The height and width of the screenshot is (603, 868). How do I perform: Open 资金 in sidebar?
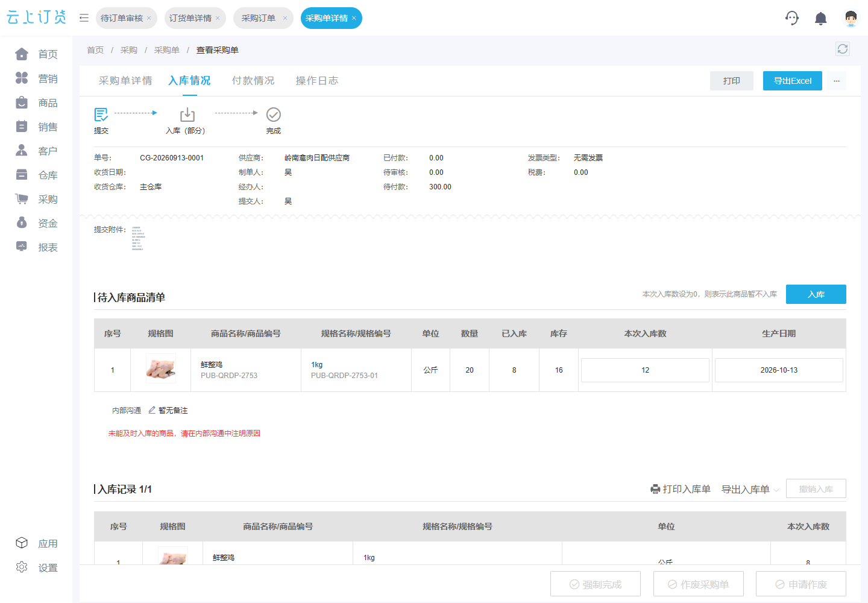(36, 223)
